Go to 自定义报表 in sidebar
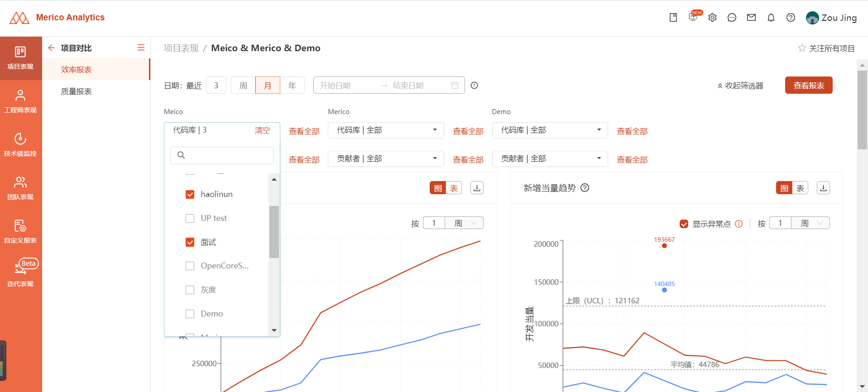 click(20, 232)
